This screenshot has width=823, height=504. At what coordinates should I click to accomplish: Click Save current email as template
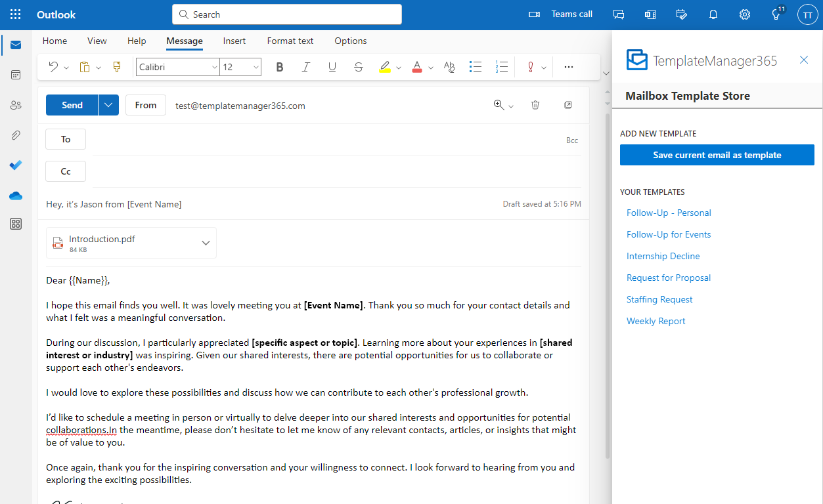pyautogui.click(x=717, y=155)
